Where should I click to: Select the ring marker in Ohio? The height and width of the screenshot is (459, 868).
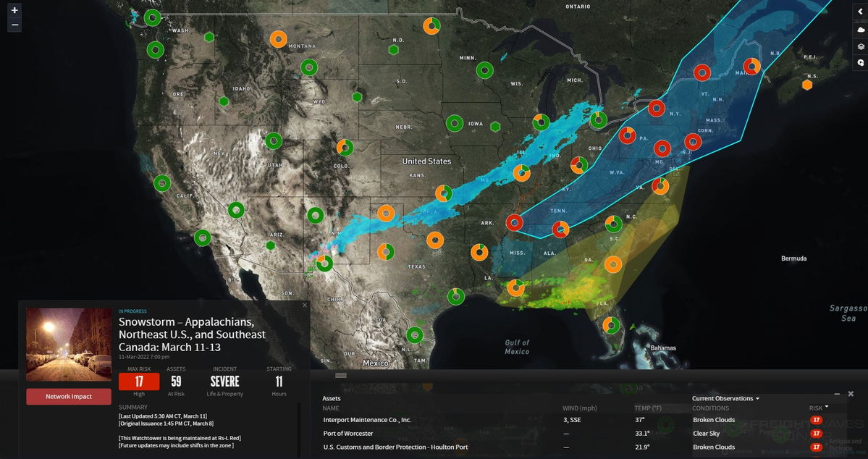(579, 164)
